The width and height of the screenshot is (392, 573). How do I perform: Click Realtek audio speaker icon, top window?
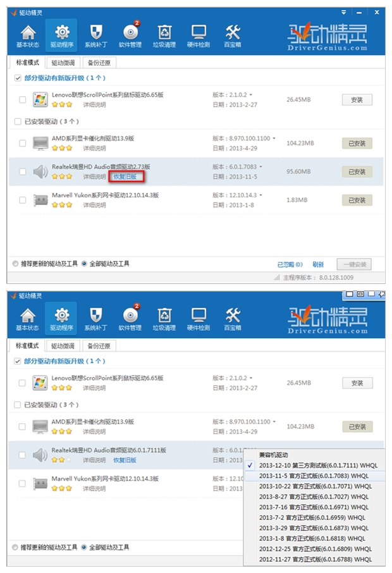(x=40, y=171)
